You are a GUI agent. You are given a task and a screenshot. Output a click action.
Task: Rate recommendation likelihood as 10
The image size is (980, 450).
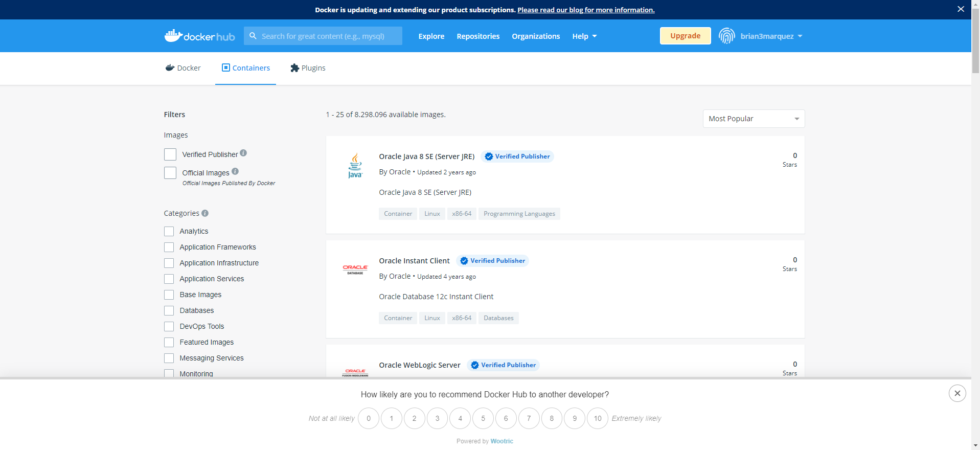598,418
